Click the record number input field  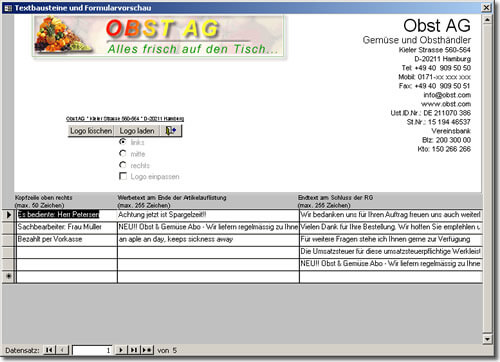[x=92, y=350]
